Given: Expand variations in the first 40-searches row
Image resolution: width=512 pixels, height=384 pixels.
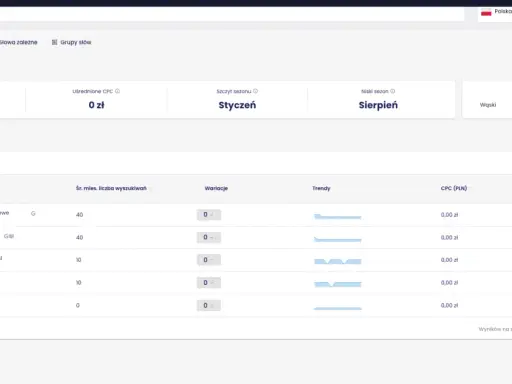Looking at the screenshot, I should pyautogui.click(x=209, y=215).
